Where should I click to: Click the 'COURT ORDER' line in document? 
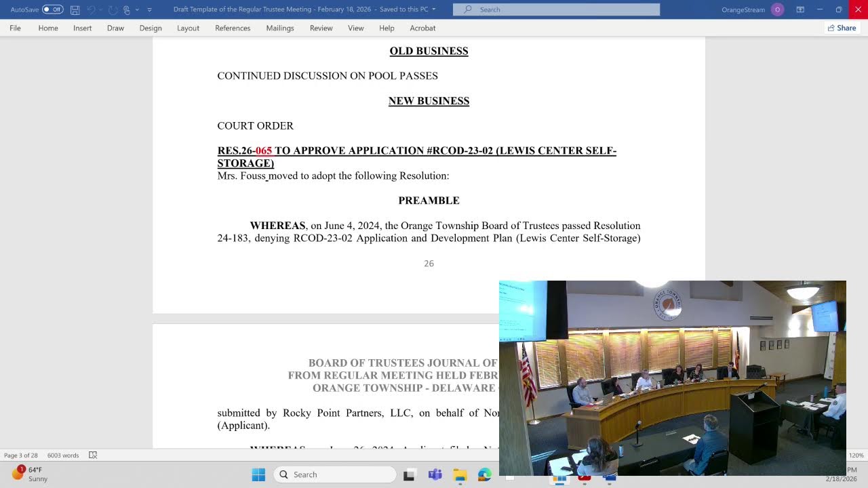click(255, 126)
